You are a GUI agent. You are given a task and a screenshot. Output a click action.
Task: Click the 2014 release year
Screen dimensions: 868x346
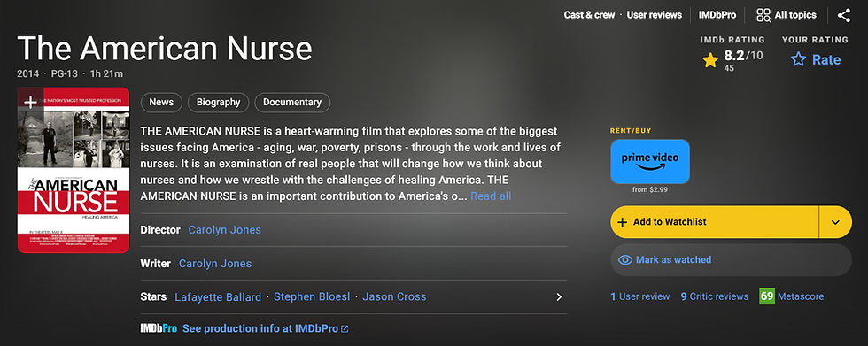(27, 73)
